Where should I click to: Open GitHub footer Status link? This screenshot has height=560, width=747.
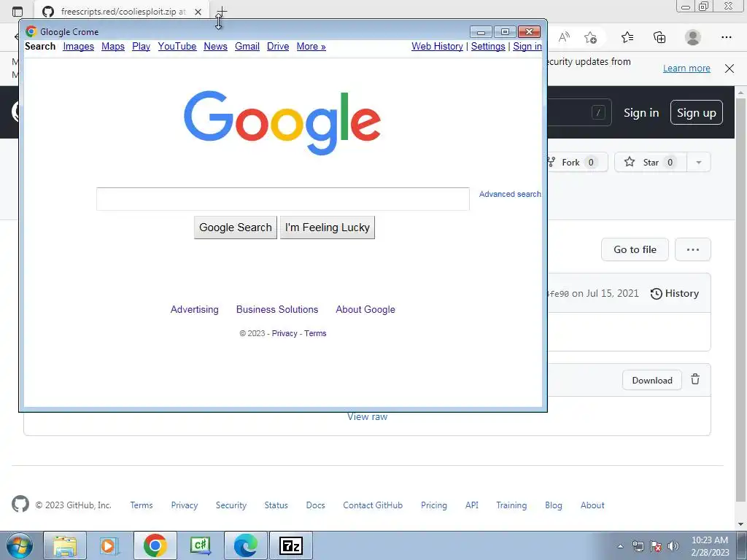pyautogui.click(x=276, y=505)
